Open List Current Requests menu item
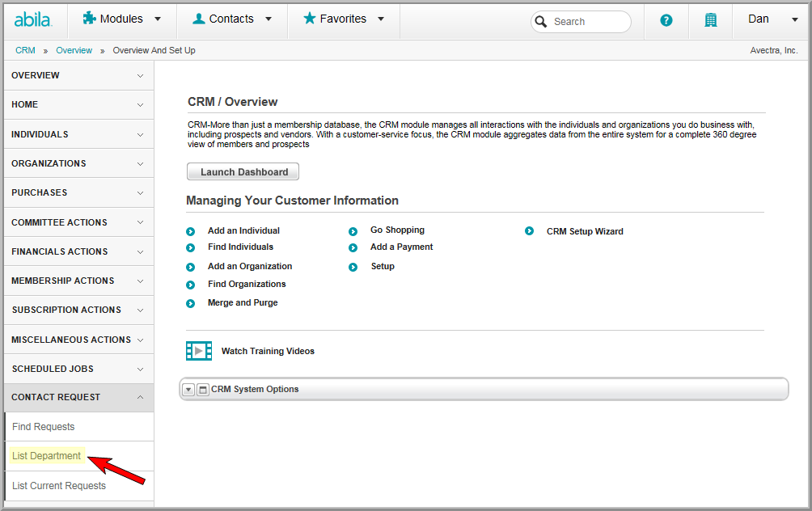 point(59,486)
